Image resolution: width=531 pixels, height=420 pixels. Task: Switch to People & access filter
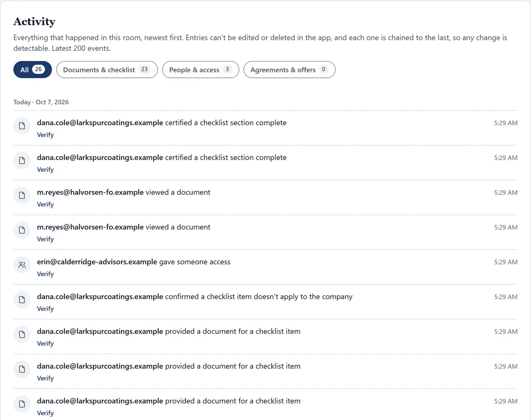click(x=201, y=70)
